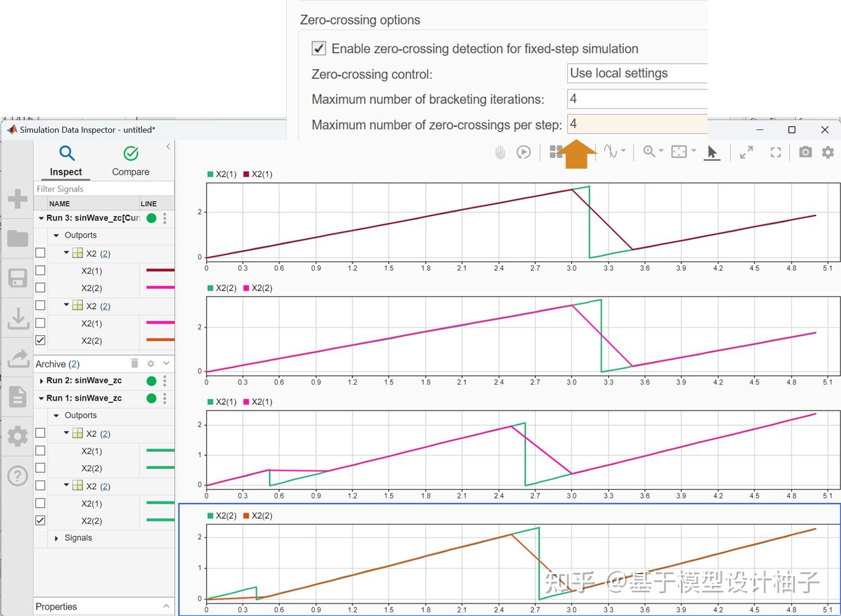Open the folder icon in the left sidebar

click(17, 238)
